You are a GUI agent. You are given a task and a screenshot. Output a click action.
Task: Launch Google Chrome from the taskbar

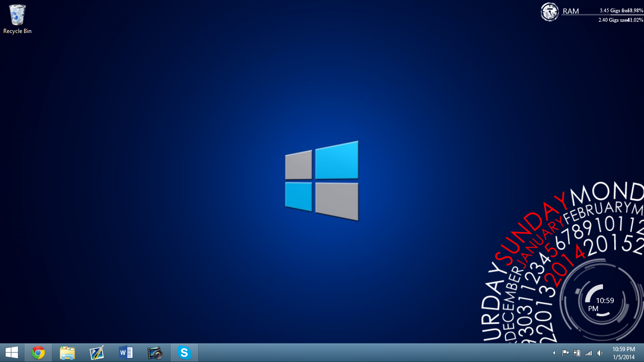tap(38, 353)
